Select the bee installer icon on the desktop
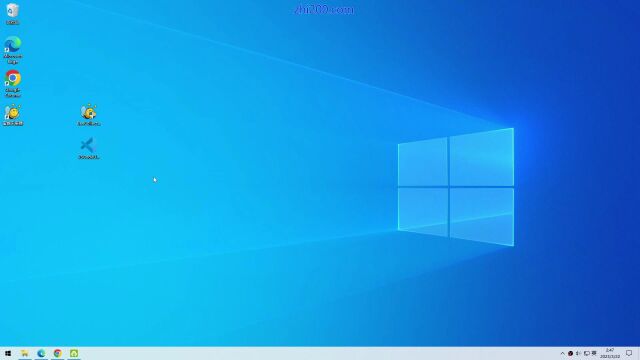This screenshot has width=640, height=360. [89, 115]
